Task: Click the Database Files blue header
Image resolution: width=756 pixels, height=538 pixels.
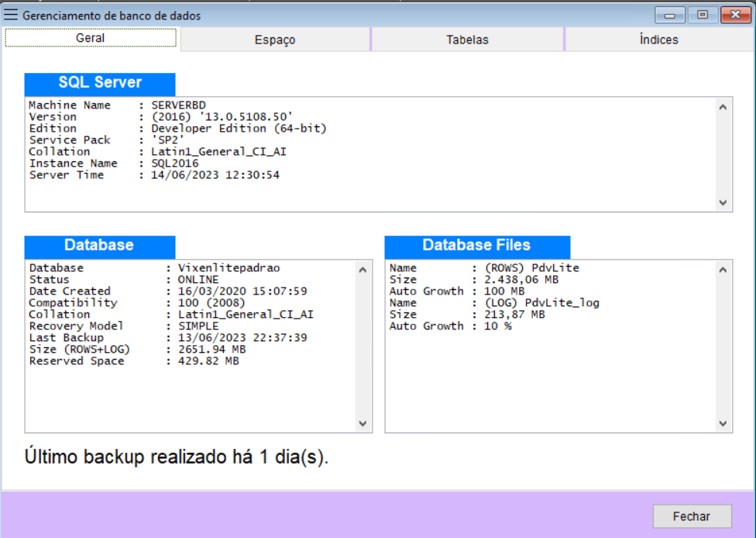Action: (x=477, y=247)
